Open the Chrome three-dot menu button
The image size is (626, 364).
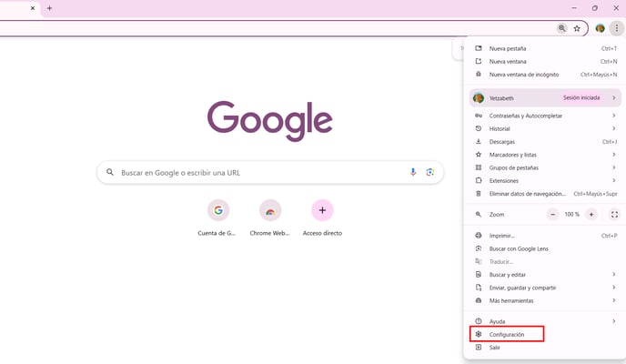616,28
